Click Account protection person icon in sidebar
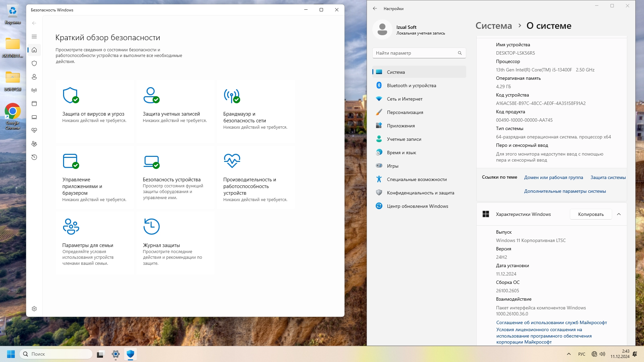 [x=34, y=77]
